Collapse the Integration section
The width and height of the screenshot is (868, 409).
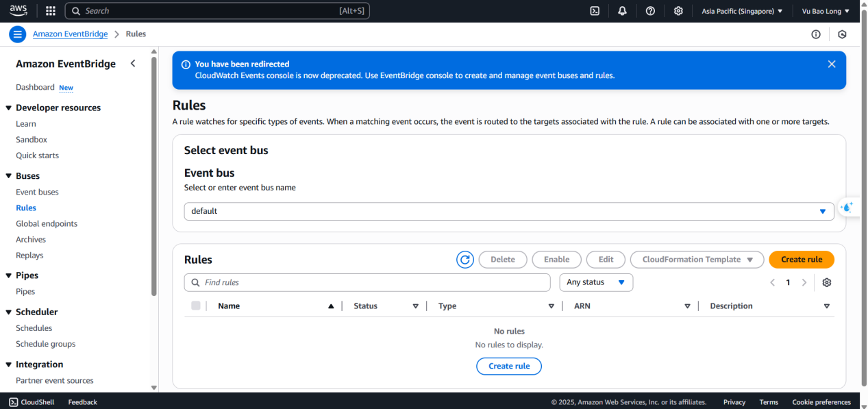pos(9,364)
